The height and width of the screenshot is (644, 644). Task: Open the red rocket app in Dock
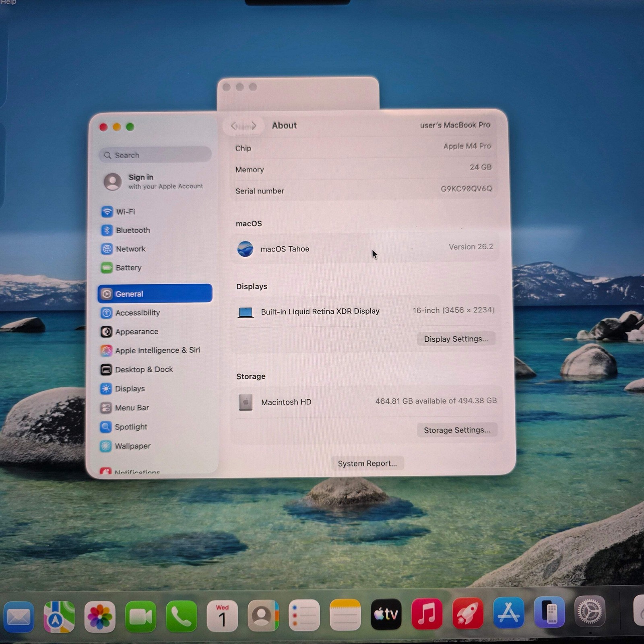[468, 613]
